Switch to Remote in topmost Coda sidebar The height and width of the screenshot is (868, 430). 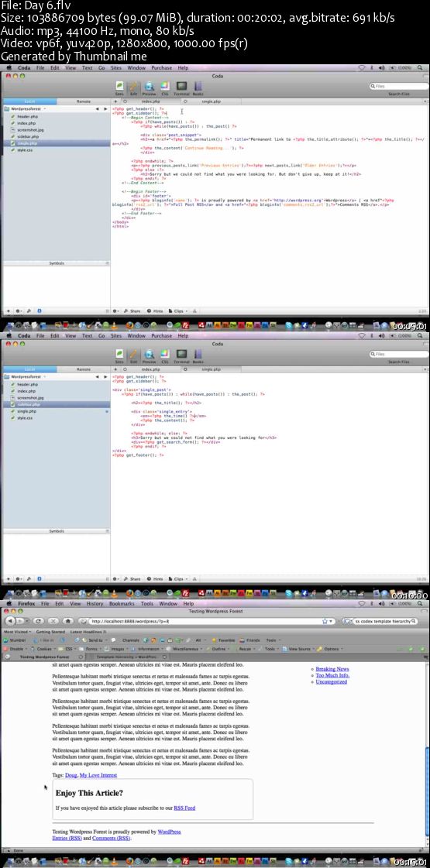coord(84,102)
